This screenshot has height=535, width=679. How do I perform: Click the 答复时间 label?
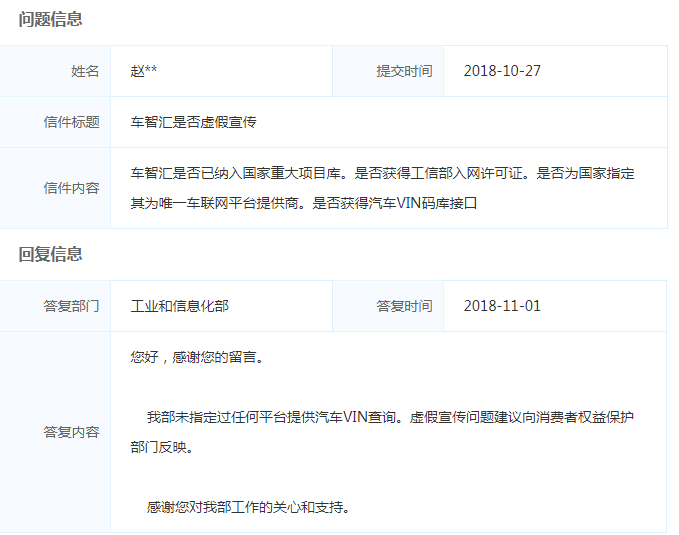tap(404, 306)
